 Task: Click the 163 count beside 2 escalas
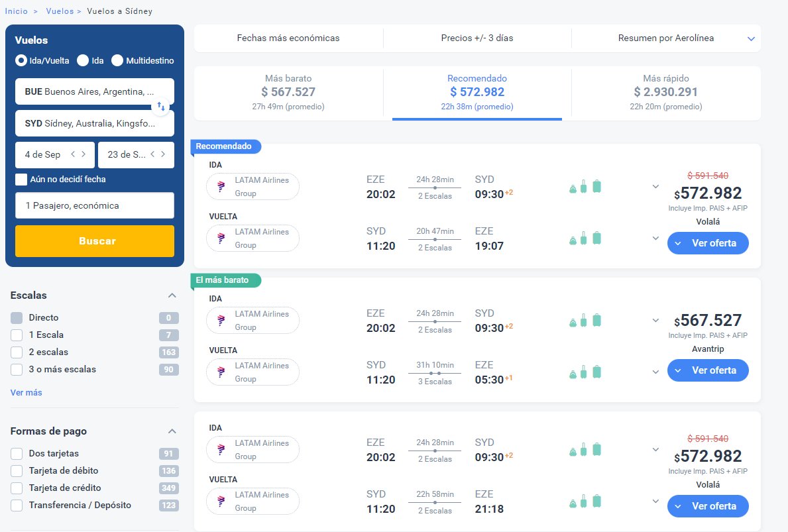pos(169,352)
